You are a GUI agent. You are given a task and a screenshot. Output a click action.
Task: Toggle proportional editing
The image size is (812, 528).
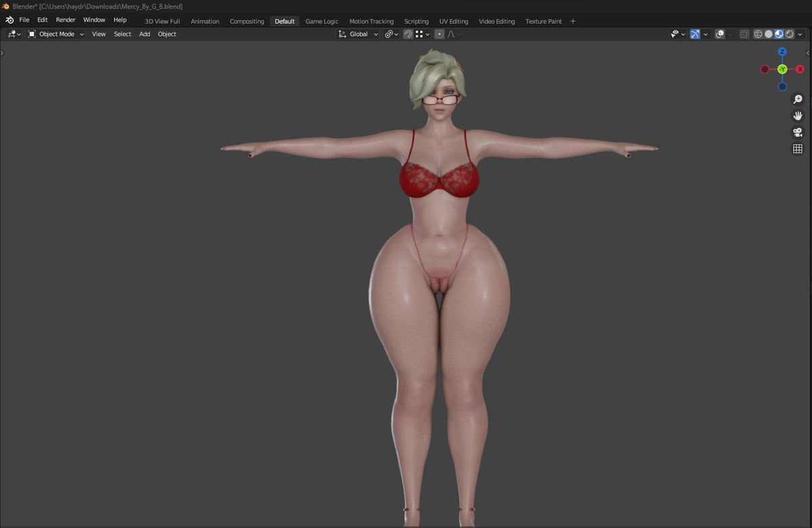(x=439, y=34)
